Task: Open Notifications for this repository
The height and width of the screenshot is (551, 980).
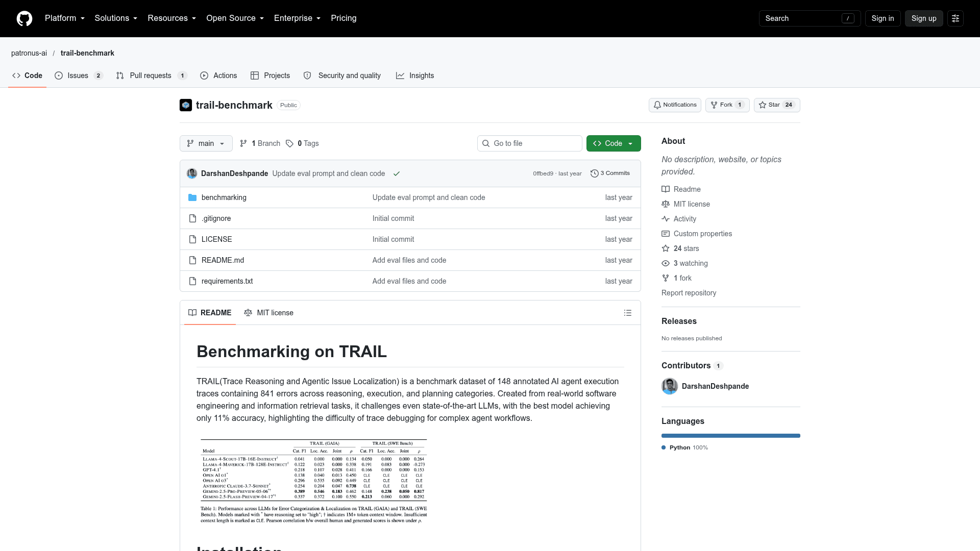Action: click(x=675, y=105)
